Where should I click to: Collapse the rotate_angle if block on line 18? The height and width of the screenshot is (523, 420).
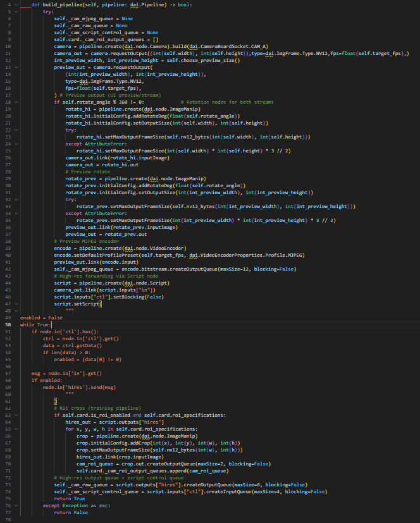pyautogui.click(x=16, y=102)
